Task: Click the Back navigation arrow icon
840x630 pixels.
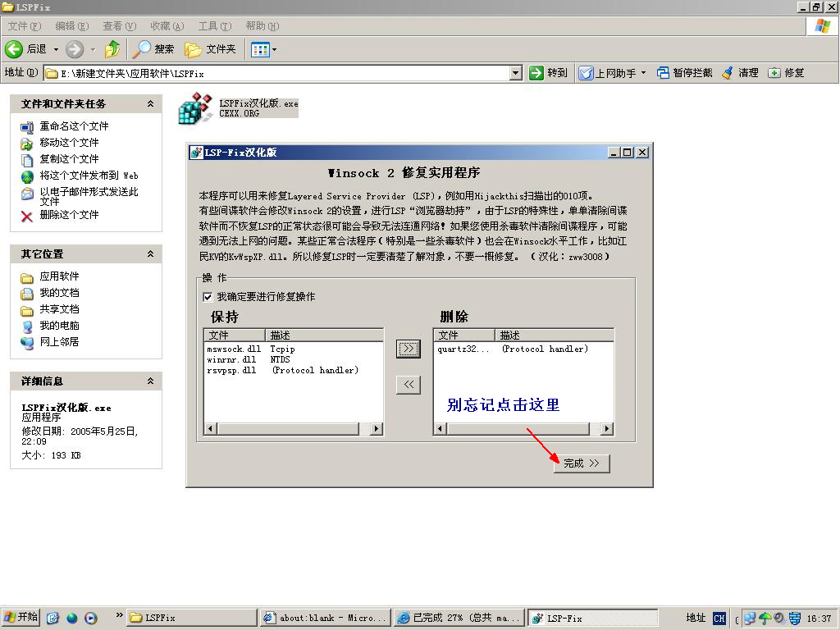Action: point(14,49)
